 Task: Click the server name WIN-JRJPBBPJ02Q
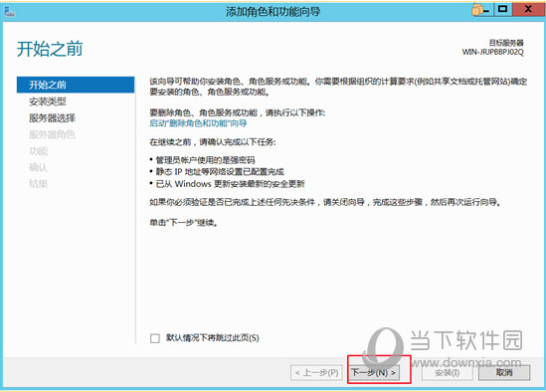click(492, 52)
